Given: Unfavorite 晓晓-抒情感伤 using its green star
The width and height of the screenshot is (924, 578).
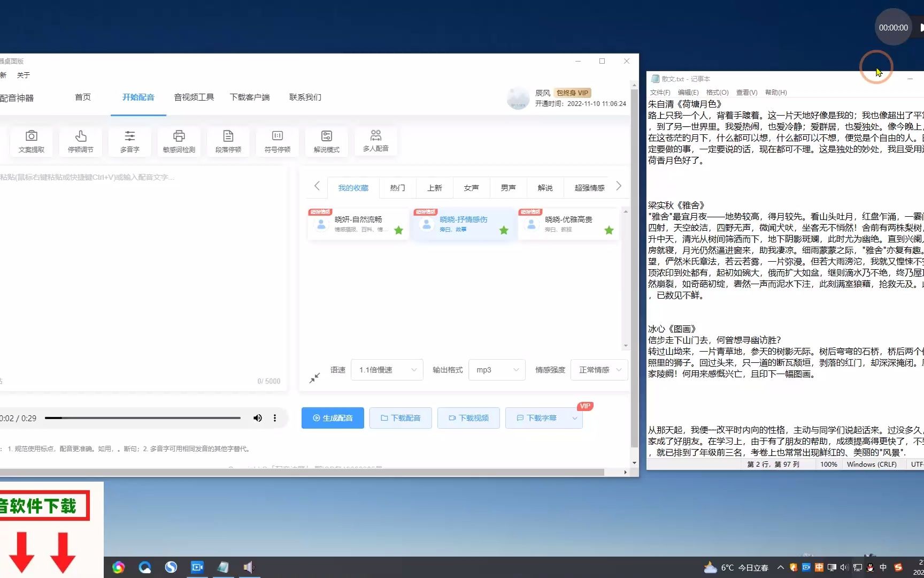Looking at the screenshot, I should 504,231.
